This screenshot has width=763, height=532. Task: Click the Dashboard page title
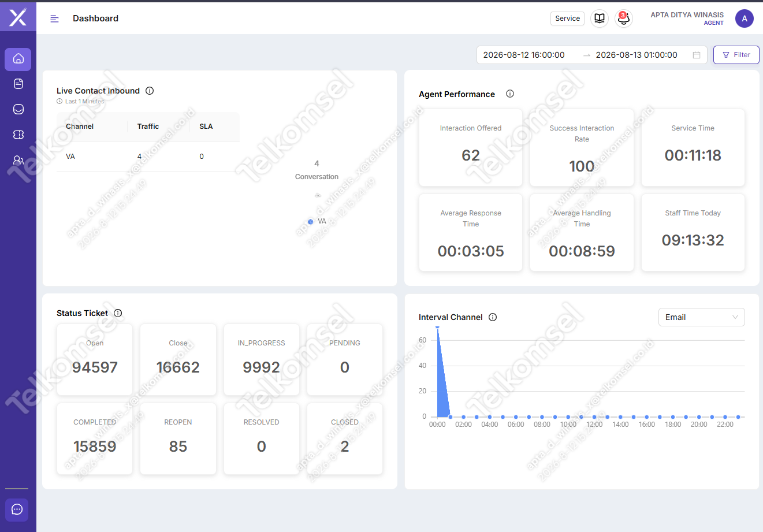pyautogui.click(x=95, y=18)
